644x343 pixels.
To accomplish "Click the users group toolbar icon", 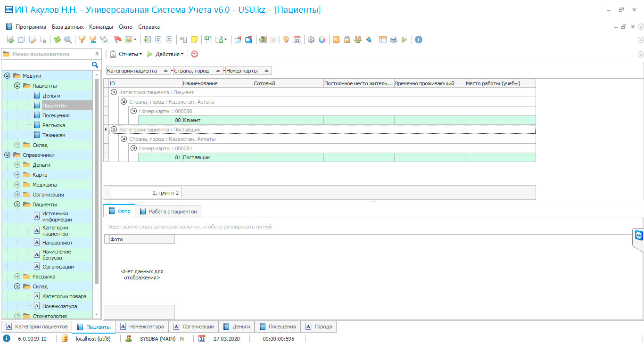I will [x=358, y=40].
